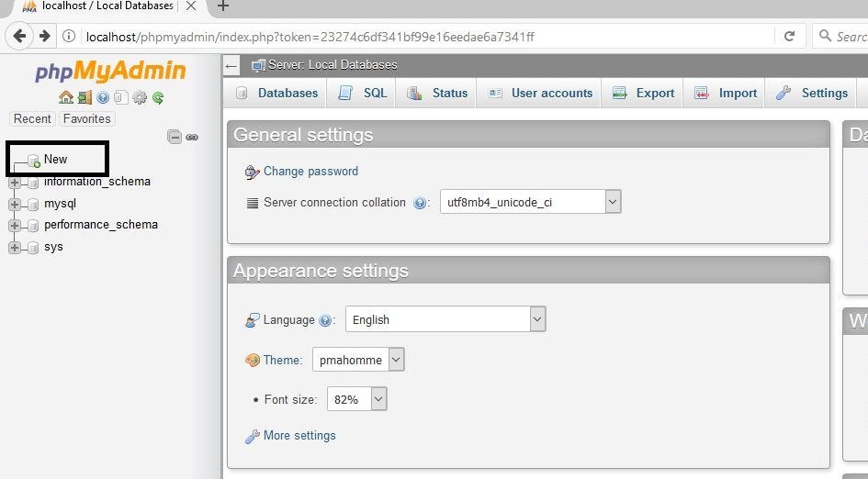The width and height of the screenshot is (868, 479).
Task: Open the Theme pmahomme dropdown
Action: [358, 360]
